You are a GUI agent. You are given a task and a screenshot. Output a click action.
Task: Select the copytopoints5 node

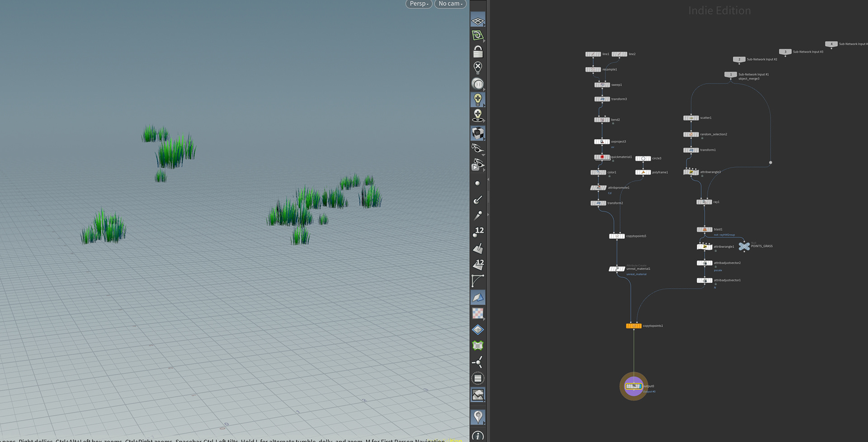(x=617, y=236)
